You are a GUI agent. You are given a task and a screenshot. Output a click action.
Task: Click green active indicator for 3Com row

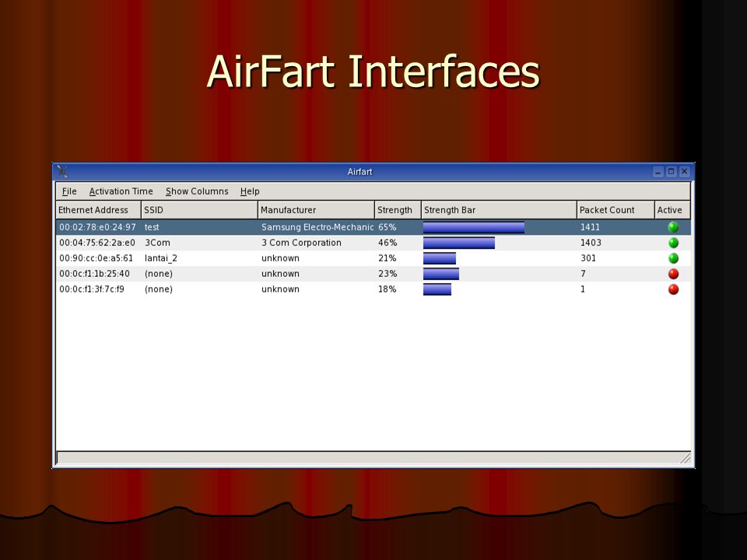click(x=673, y=243)
